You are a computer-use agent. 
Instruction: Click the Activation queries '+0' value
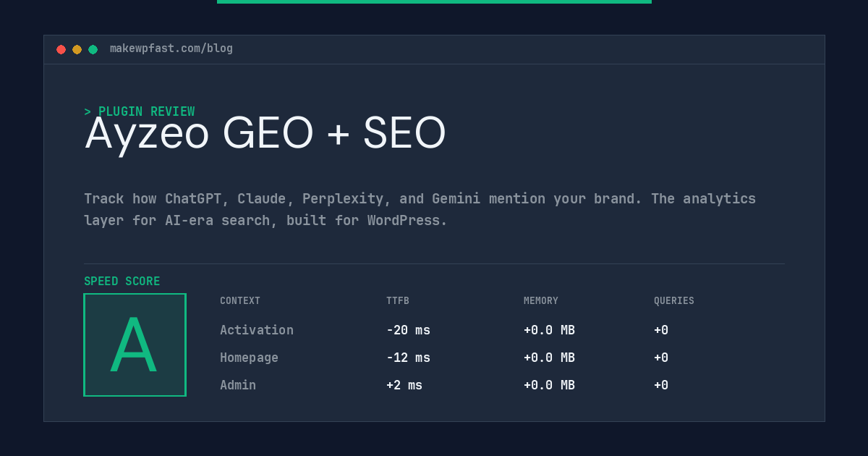(x=661, y=330)
